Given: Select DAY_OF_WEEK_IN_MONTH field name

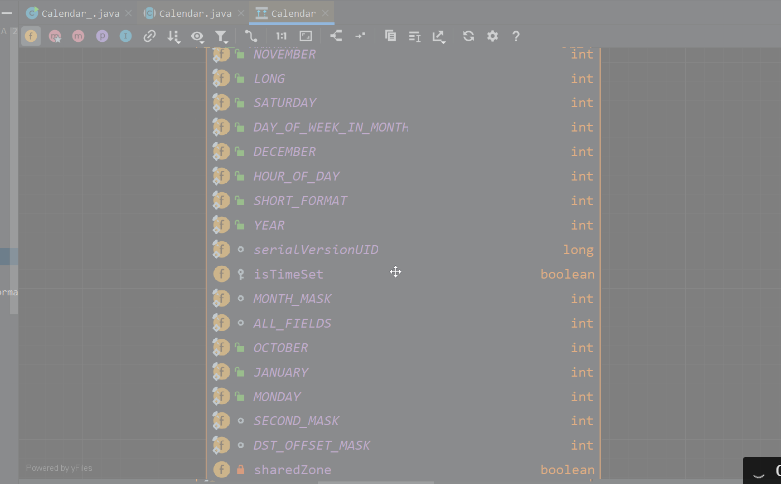Looking at the screenshot, I should 331,127.
